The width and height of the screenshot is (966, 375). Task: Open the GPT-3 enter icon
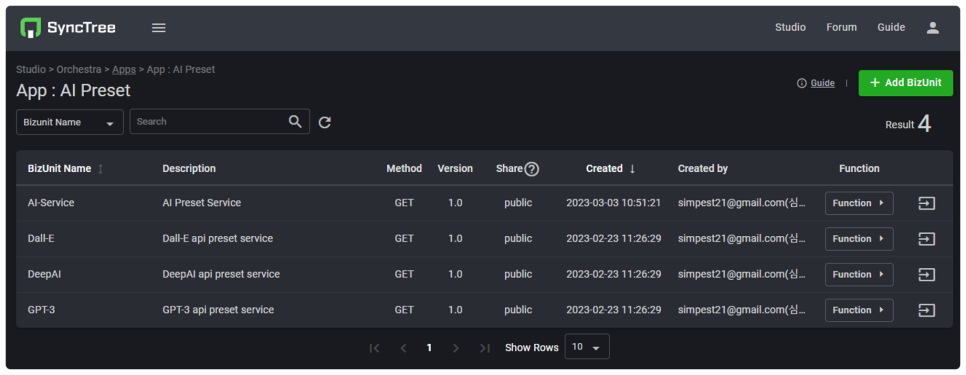[927, 310]
